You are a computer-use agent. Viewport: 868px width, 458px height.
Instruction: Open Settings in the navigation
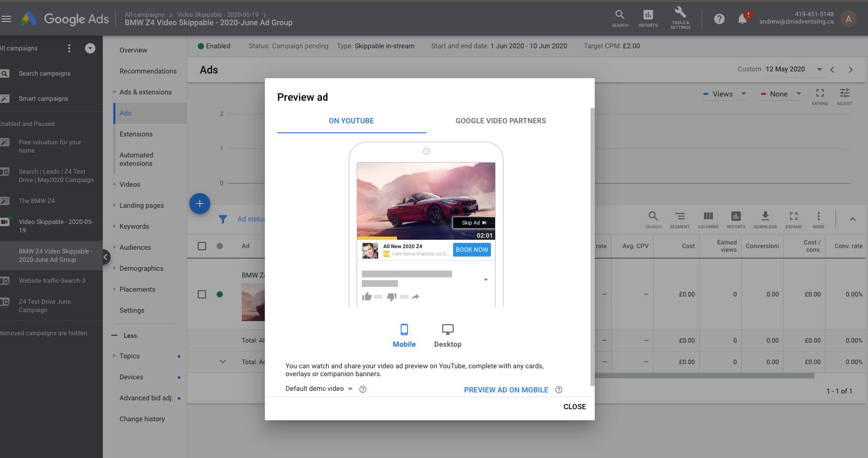point(132,311)
